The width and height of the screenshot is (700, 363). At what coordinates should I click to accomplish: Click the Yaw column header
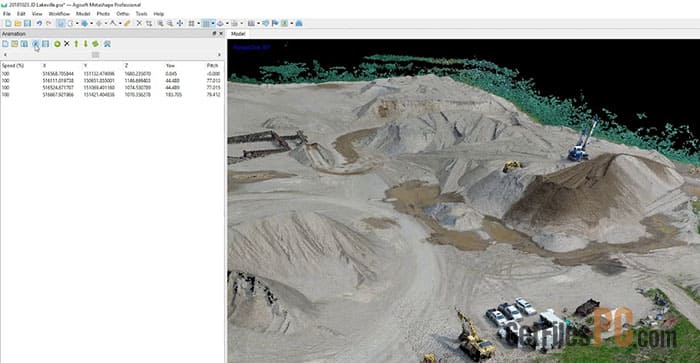click(170, 65)
